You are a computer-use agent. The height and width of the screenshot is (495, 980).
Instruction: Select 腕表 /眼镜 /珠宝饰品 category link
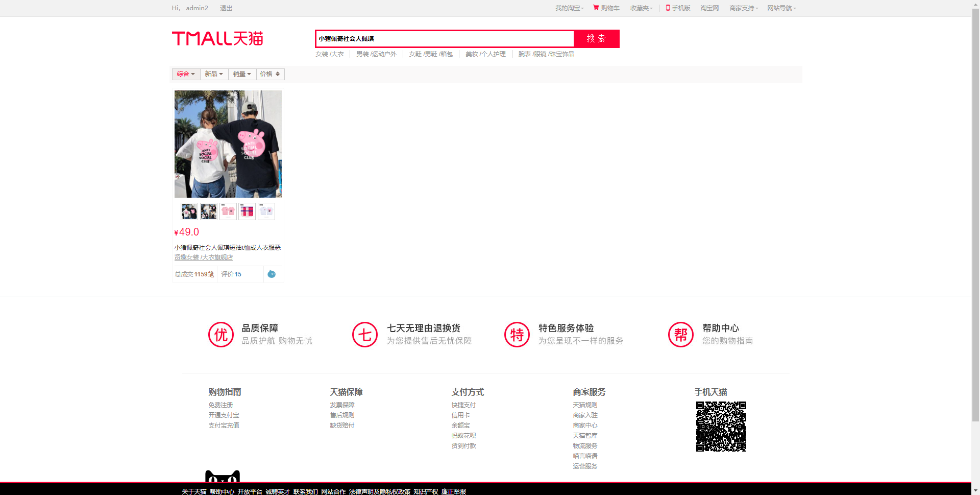coord(546,54)
